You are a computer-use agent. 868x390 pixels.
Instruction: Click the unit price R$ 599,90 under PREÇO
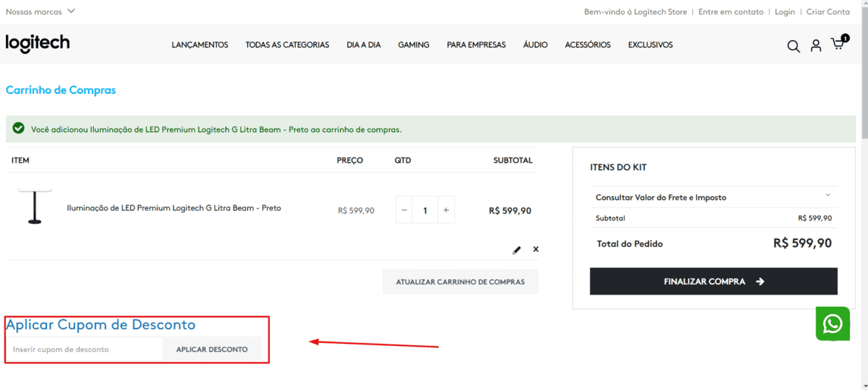click(x=356, y=211)
